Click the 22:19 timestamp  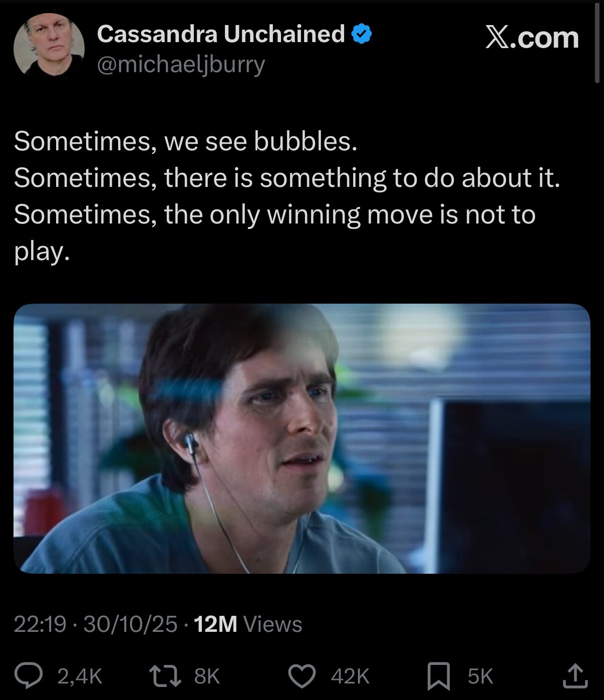point(40,624)
